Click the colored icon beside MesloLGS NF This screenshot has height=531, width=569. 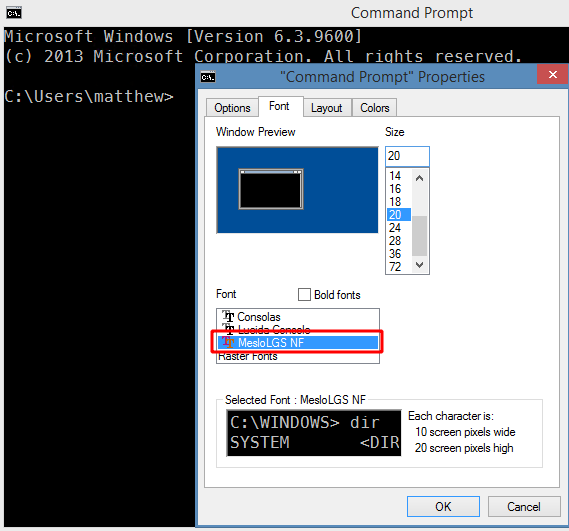coord(228,342)
